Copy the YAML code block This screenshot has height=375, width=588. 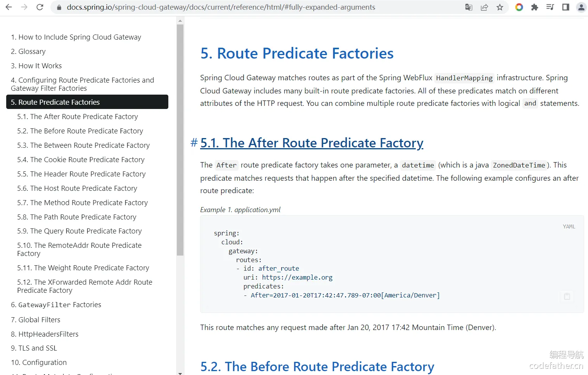[567, 296]
